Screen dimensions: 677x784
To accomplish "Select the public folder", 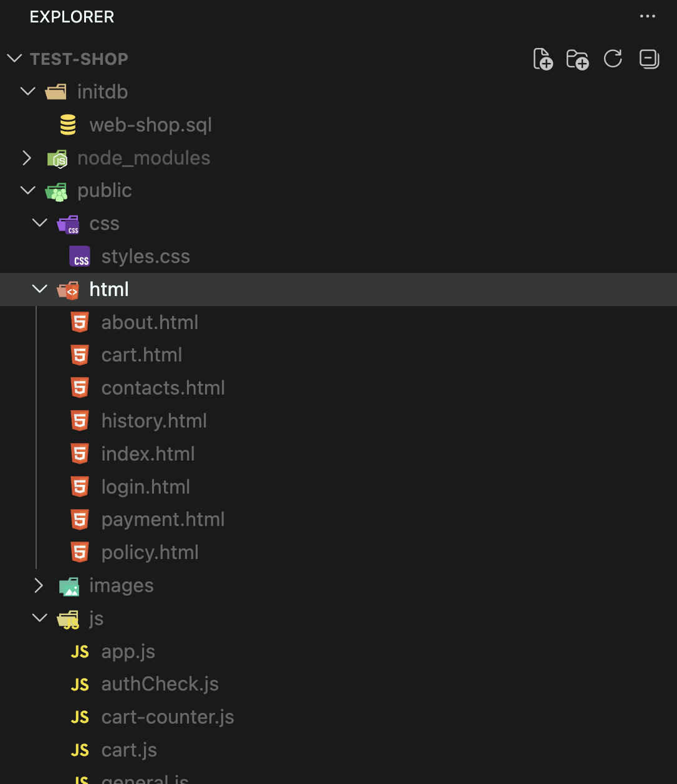I will pyautogui.click(x=104, y=191).
